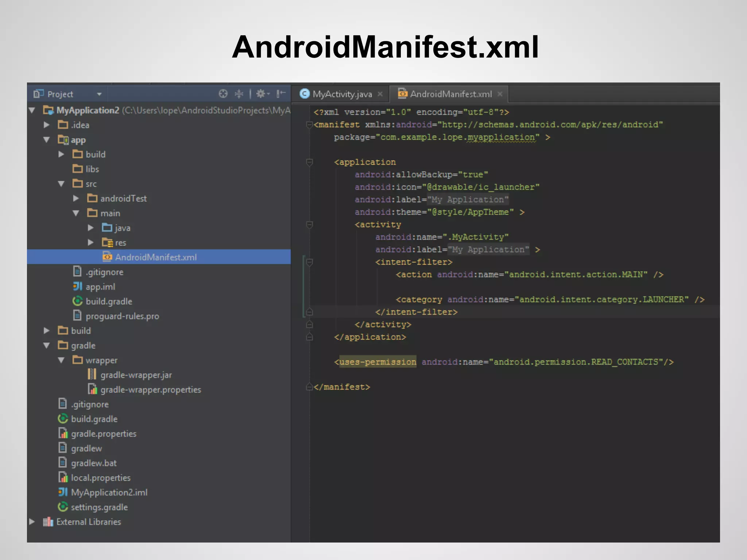
Task: Collapse the MyApplication2 root node
Action: 32,110
